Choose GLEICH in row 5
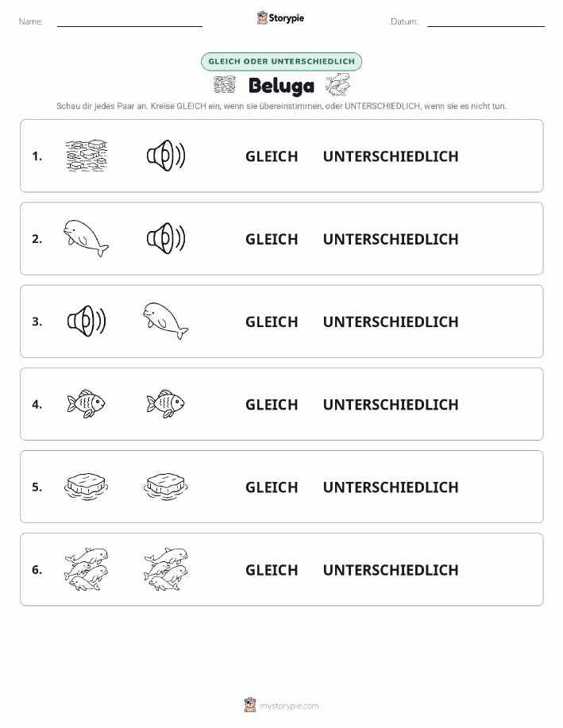563x728 pixels. (x=272, y=487)
